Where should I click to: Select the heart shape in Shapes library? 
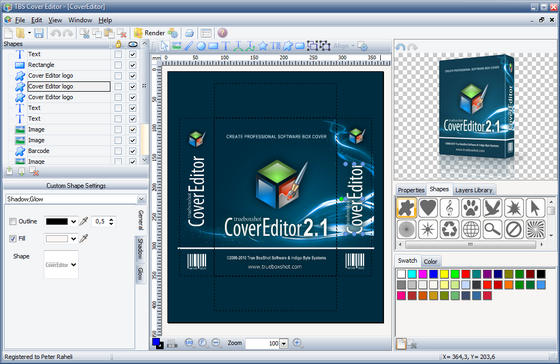point(428,208)
